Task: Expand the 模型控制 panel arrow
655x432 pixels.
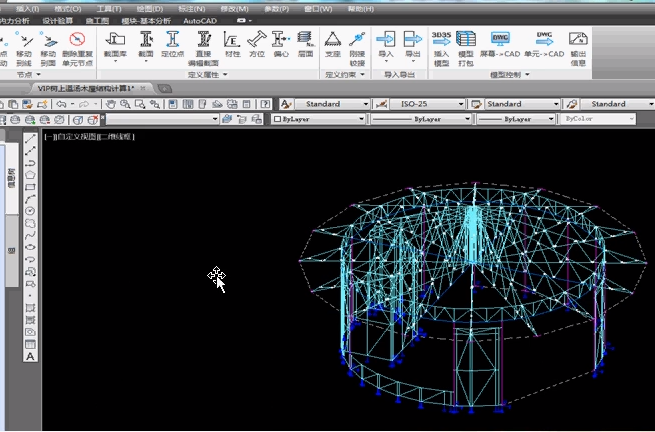Action: (x=527, y=75)
